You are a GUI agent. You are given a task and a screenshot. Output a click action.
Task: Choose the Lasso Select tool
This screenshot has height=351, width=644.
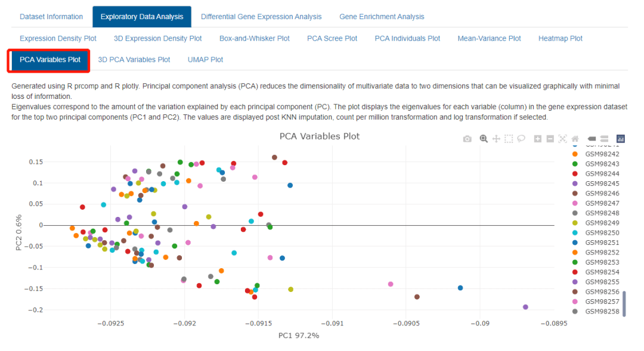[521, 139]
